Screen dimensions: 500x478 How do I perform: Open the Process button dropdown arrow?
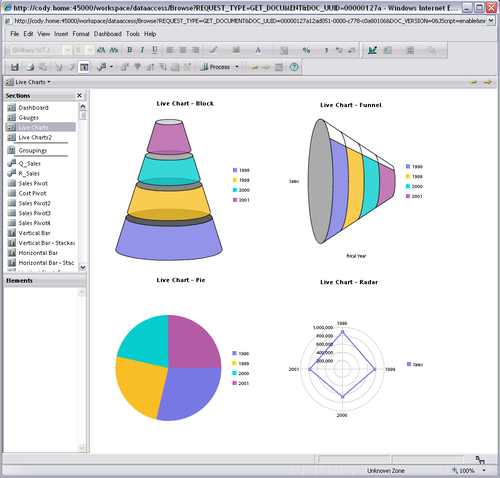237,67
